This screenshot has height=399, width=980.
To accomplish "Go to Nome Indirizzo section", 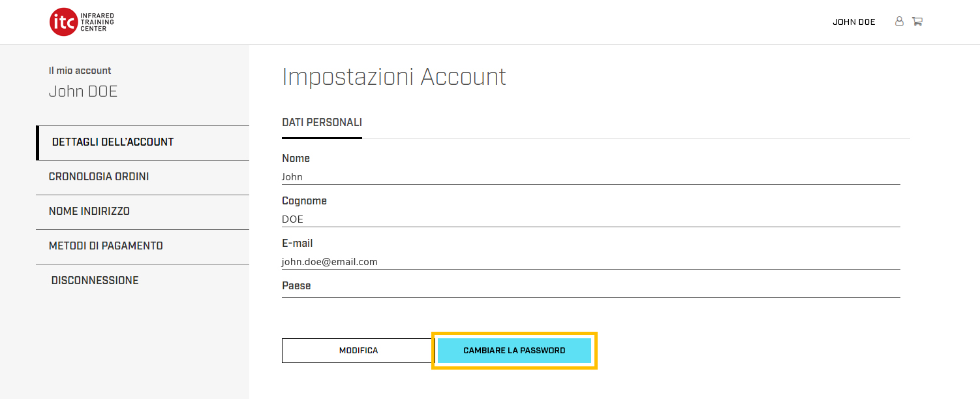I will coord(89,212).
